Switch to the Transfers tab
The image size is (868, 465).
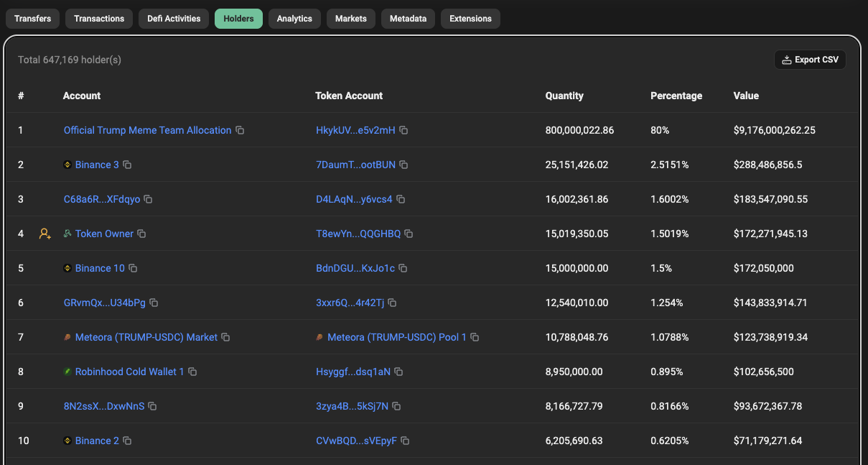click(32, 19)
